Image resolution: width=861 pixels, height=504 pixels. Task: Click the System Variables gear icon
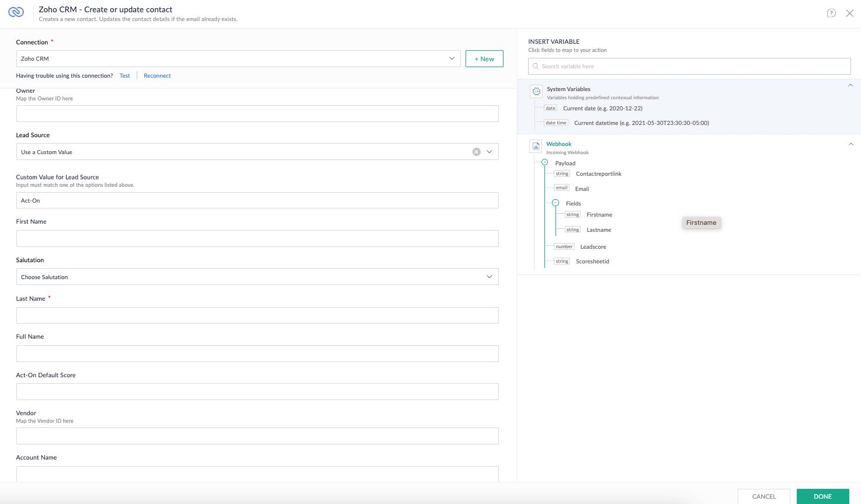pyautogui.click(x=536, y=92)
